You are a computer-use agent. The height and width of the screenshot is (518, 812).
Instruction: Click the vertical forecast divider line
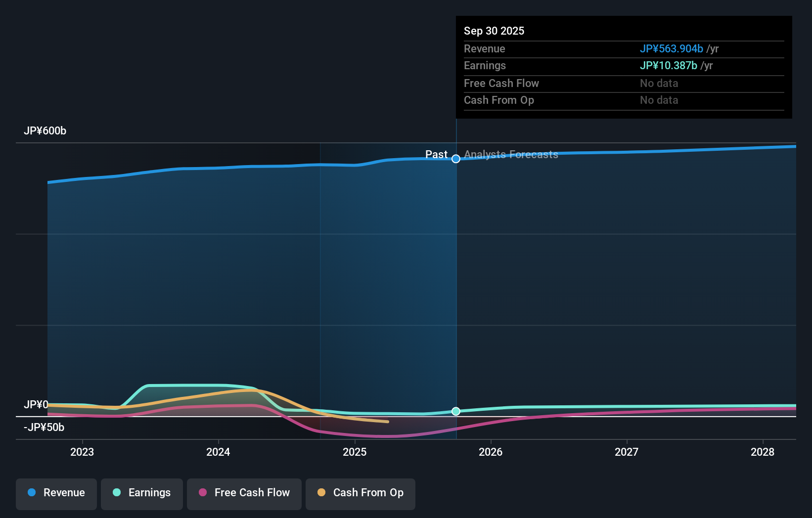click(456, 277)
